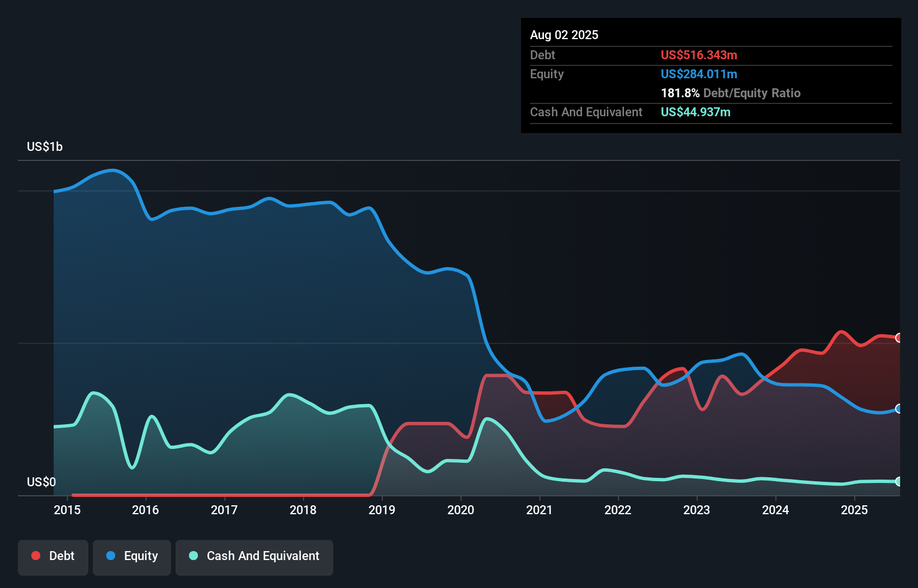This screenshot has width=918, height=588.
Task: Click the US$1b axis gridline label
Action: point(45,146)
